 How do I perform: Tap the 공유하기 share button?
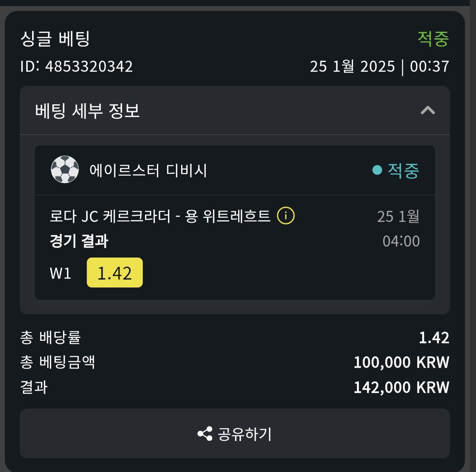coord(234,434)
